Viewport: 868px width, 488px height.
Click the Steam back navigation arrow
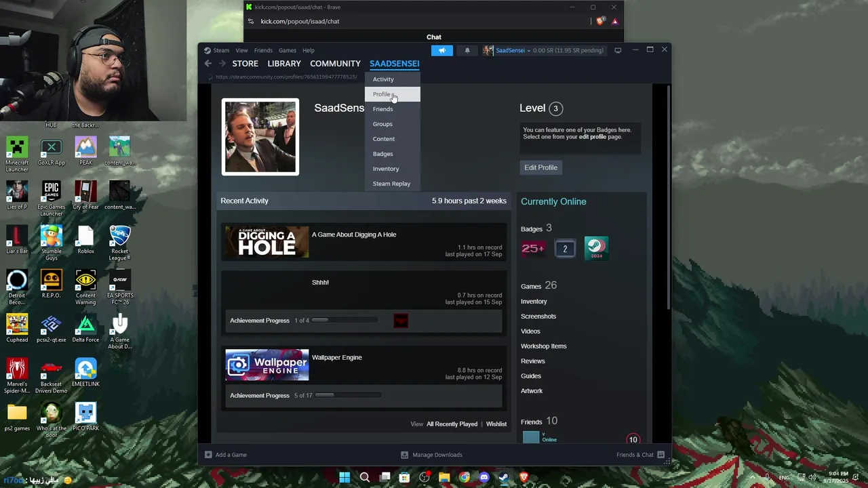click(x=208, y=64)
